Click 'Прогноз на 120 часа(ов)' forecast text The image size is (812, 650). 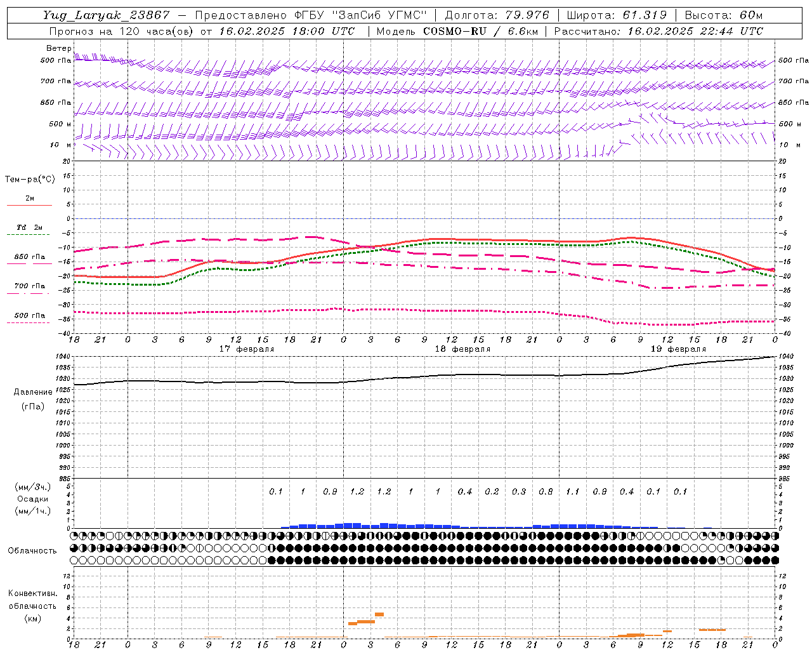point(122,31)
